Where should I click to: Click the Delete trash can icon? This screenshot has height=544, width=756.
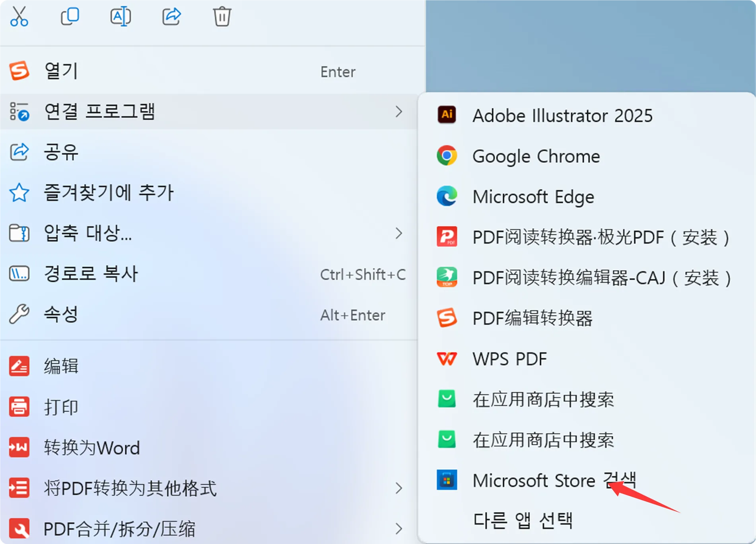click(x=222, y=16)
